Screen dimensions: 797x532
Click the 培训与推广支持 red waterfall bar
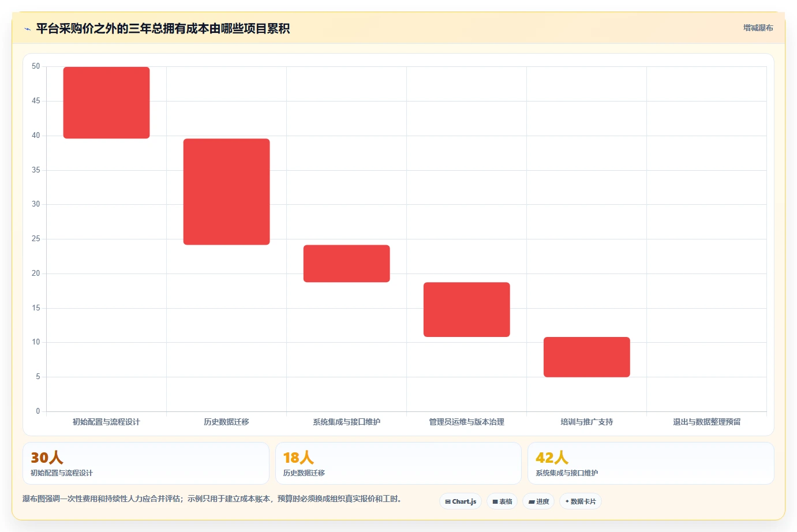pyautogui.click(x=586, y=357)
